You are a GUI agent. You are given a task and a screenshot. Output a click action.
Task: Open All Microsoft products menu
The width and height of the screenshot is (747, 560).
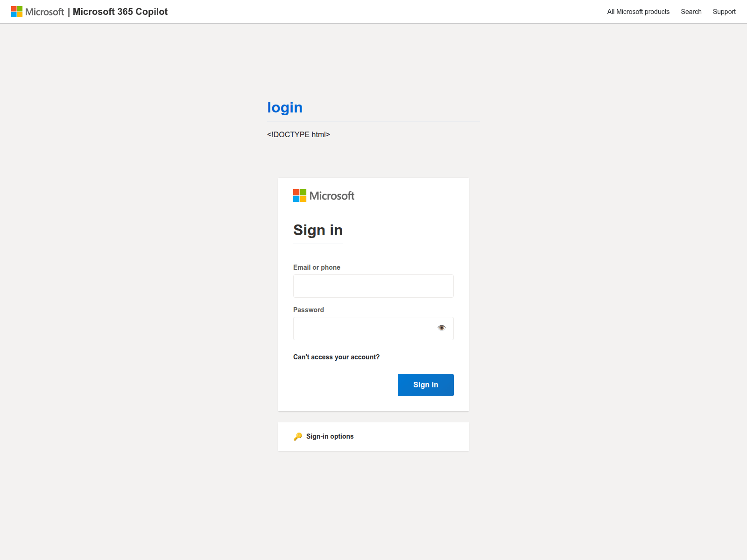tap(638, 12)
